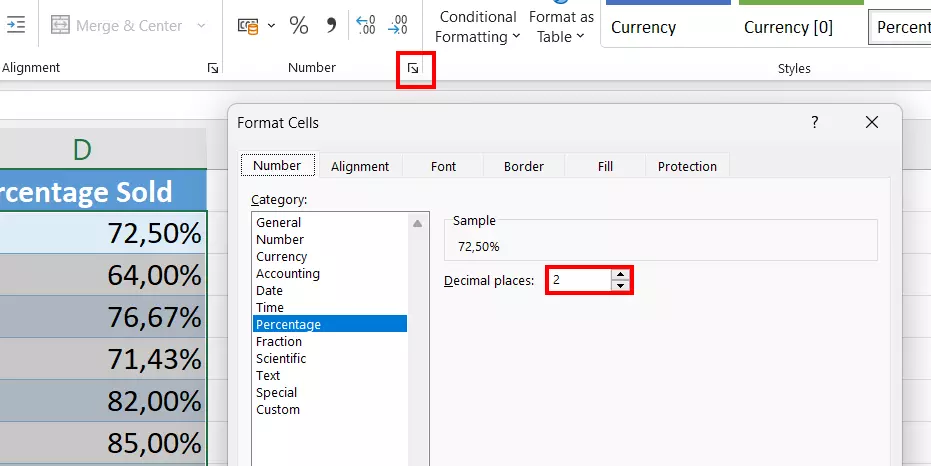Click the Increase Decimal icon
931x466 pixels.
pyautogui.click(x=366, y=26)
